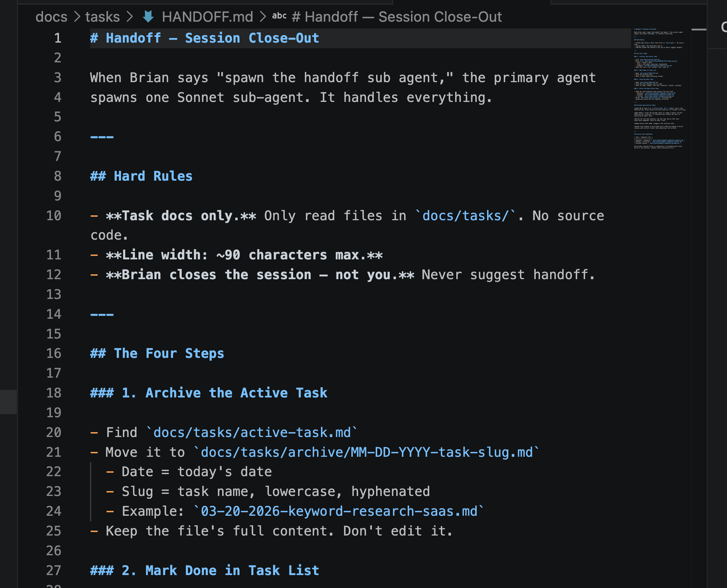Click the example filename 03-20-2026-keyword-research-saas.md
Image resolution: width=727 pixels, height=588 pixels.
coord(338,511)
